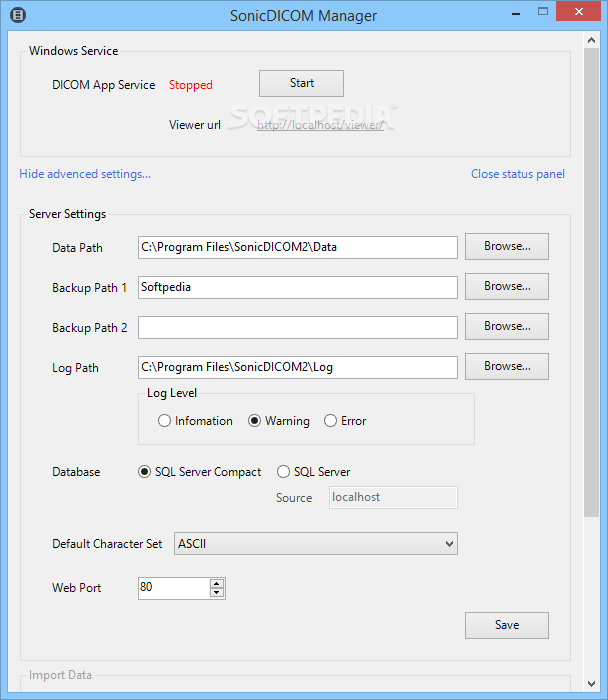608x700 pixels.
Task: Browse for Backup Path 1
Action: 507,286
